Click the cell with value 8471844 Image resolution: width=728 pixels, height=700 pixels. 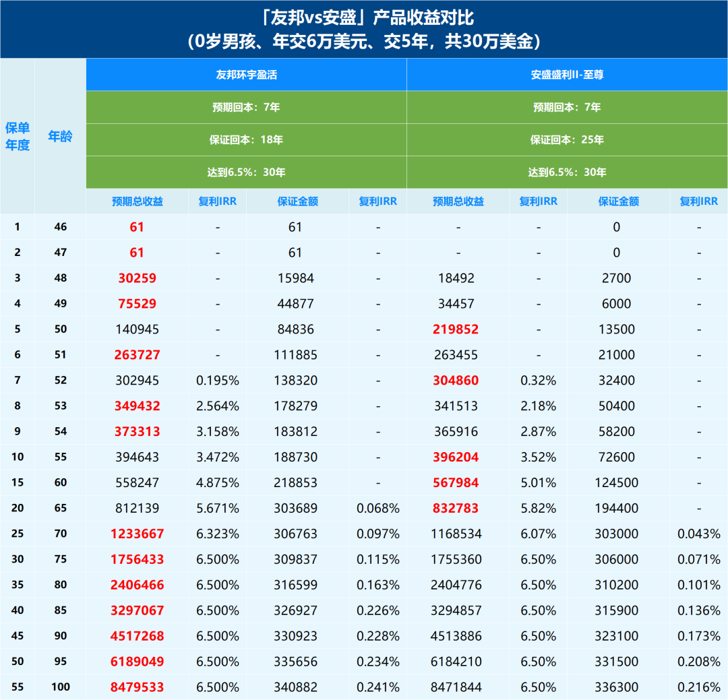[458, 688]
